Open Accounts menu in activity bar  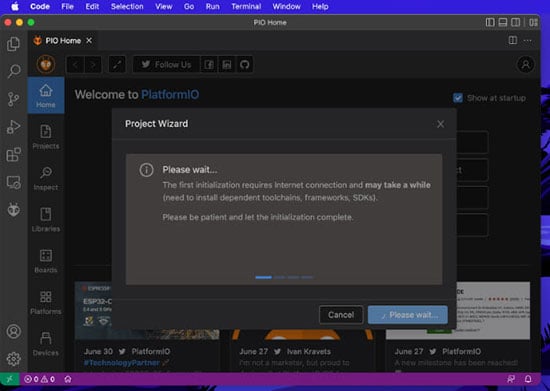pos(14,331)
